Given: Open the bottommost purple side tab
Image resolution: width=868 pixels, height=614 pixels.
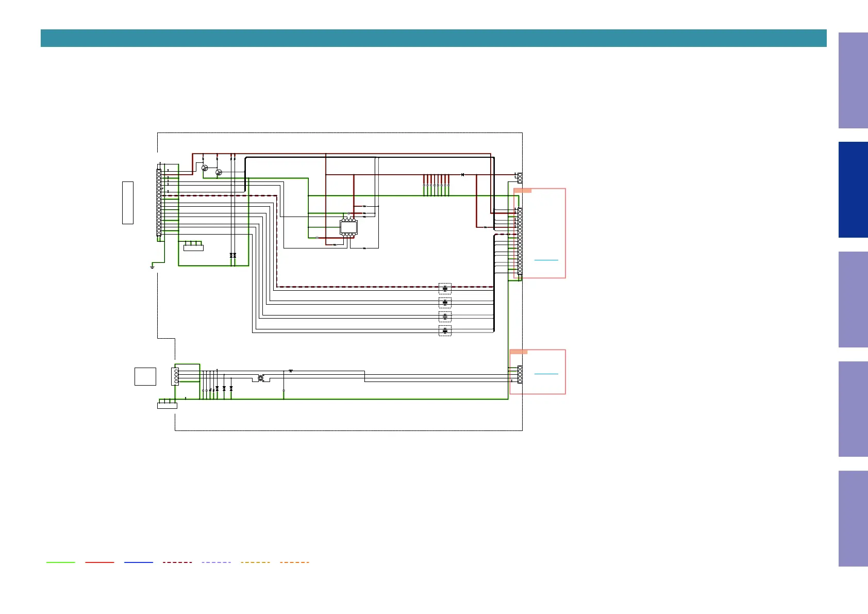Looking at the screenshot, I should pos(853,519).
